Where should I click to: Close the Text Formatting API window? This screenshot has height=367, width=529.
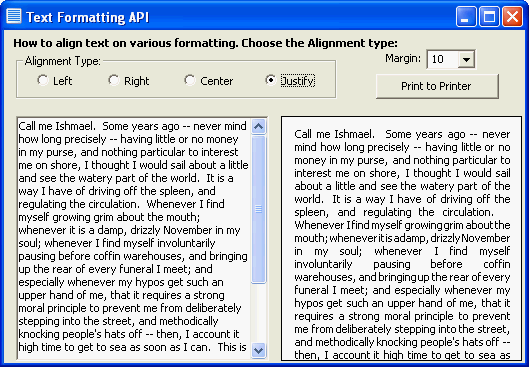pos(512,16)
